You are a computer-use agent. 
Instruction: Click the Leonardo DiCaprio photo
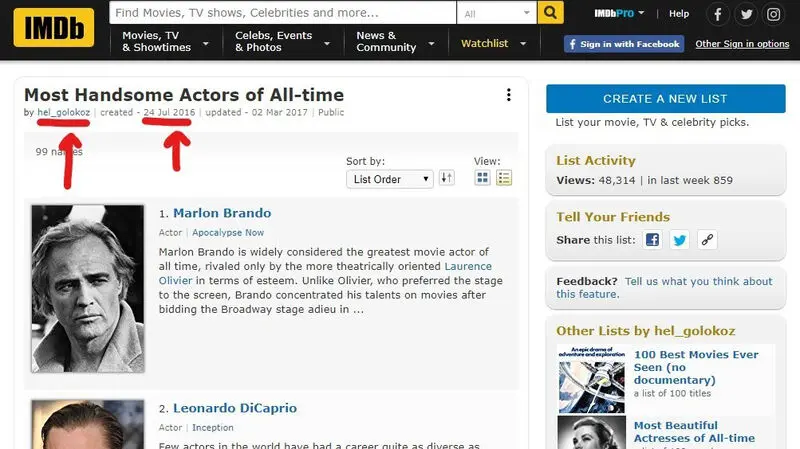[88, 425]
